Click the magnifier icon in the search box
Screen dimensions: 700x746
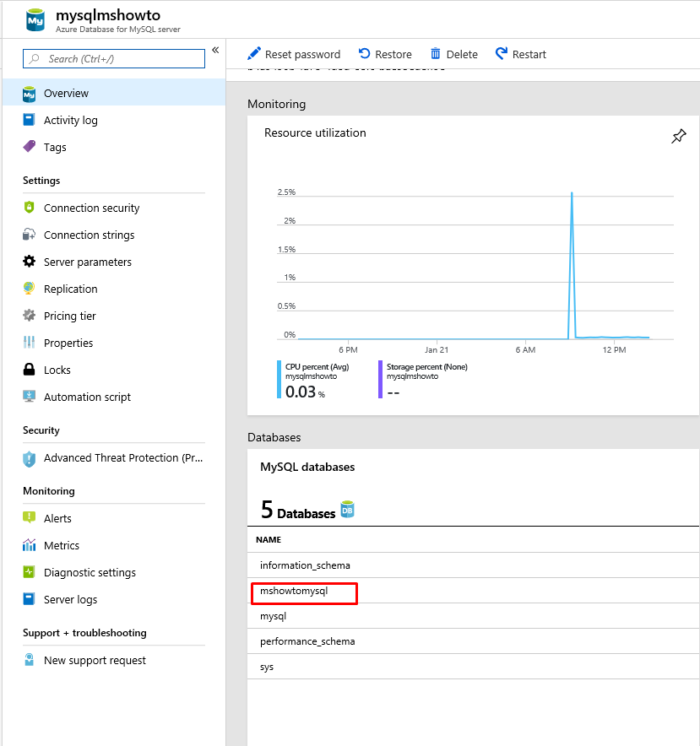tap(35, 58)
